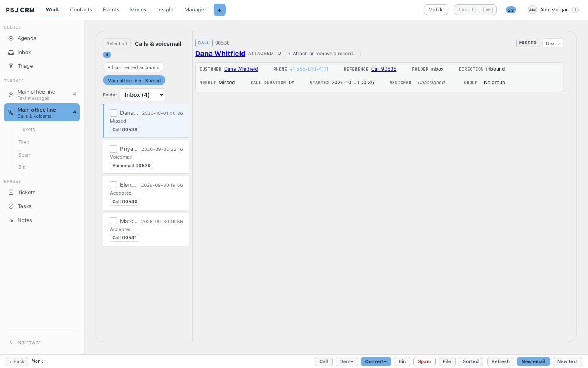Click the New email button
The image size is (588, 368).
click(533, 361)
